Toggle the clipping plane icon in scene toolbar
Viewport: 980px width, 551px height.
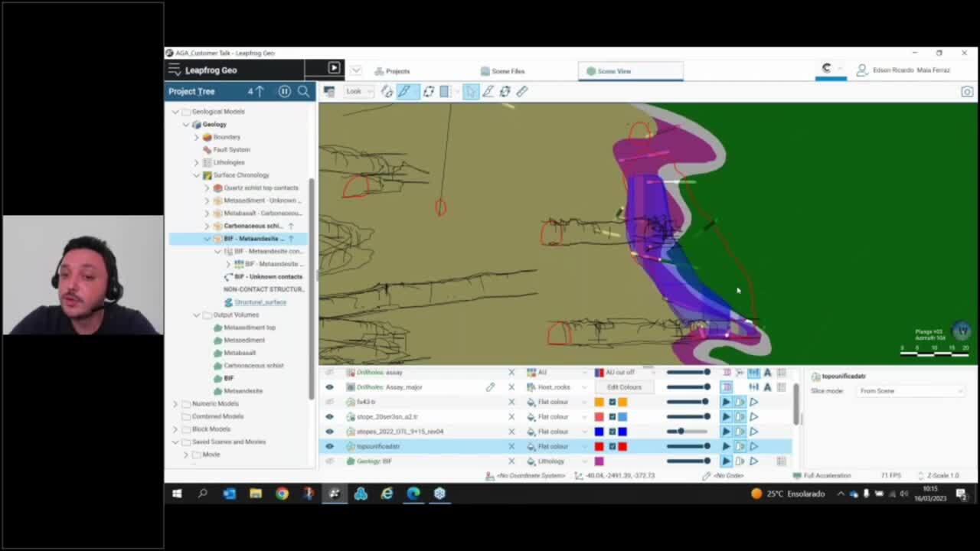coord(446,91)
